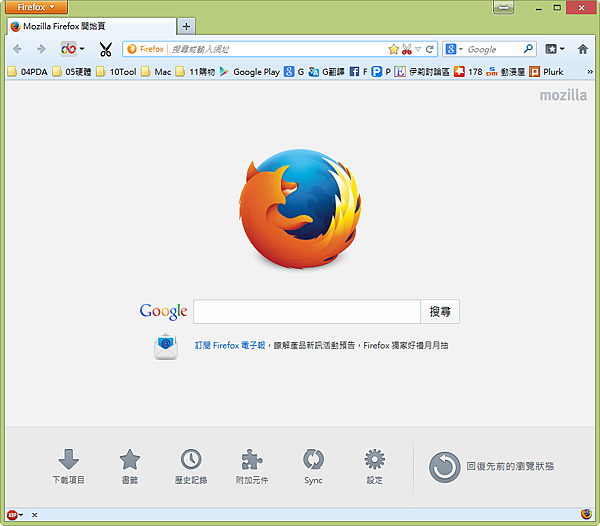Click the double-arrow button in title bar
600x526 pixels.
[504, 7]
